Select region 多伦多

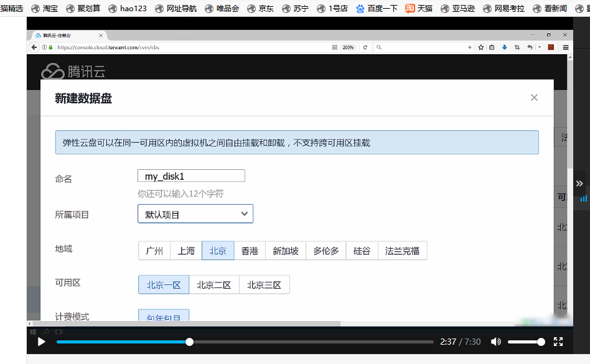click(x=326, y=250)
